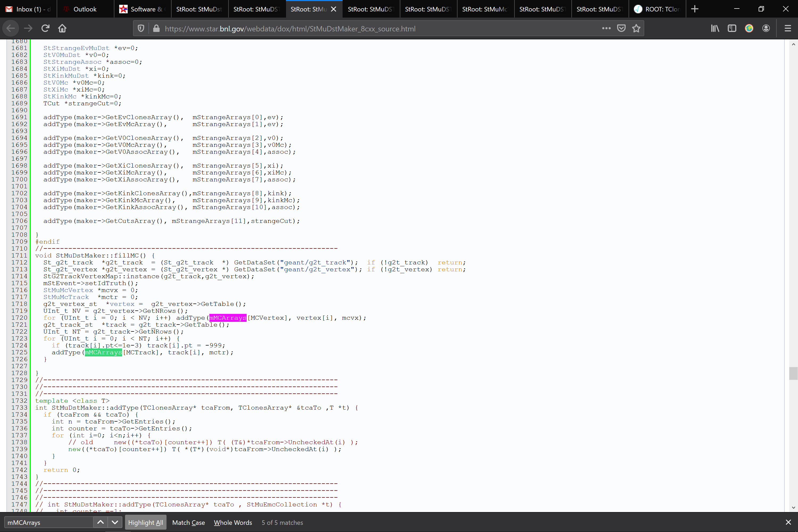Switch to StRoot: StMuDst tab
Screen dimensions: 798x532
199,9
